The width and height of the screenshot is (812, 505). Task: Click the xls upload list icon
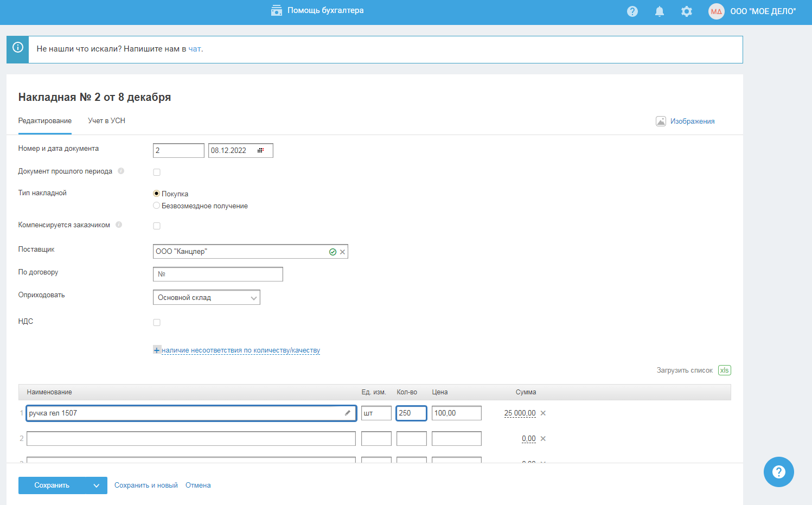pyautogui.click(x=724, y=370)
